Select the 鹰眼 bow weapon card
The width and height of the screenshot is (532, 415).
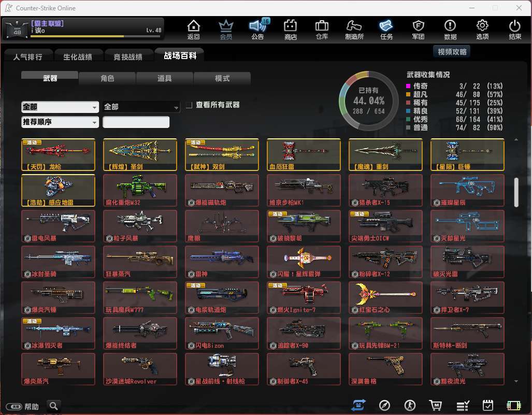click(x=222, y=226)
